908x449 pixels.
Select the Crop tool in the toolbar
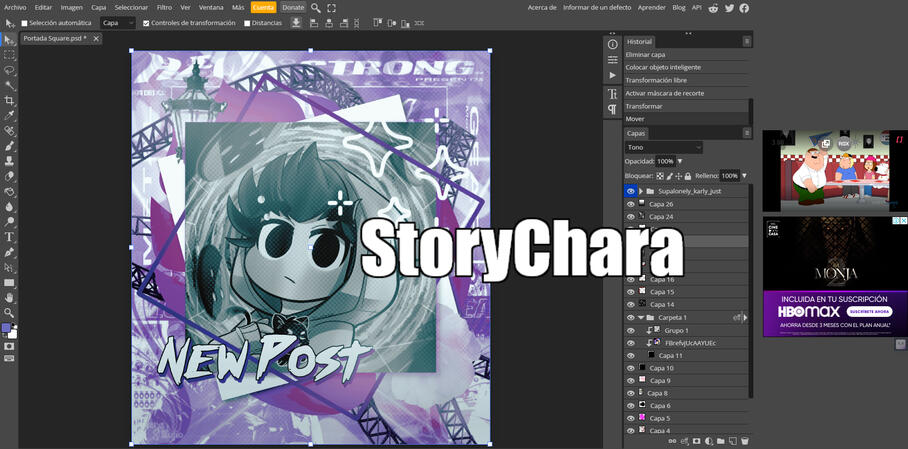click(9, 101)
